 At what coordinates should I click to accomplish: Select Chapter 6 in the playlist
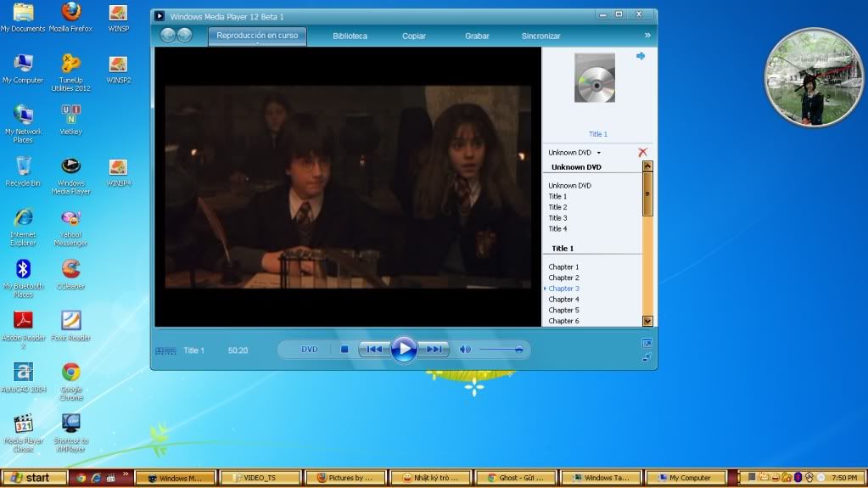click(563, 321)
